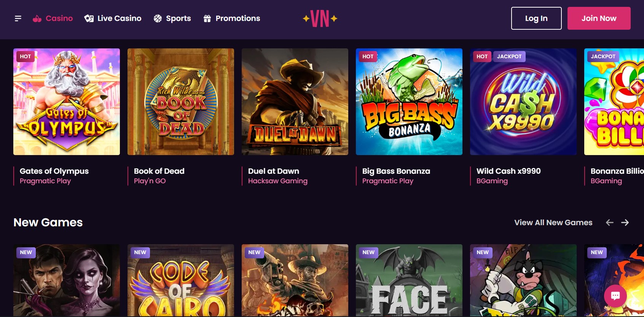Open View All New Games link
This screenshot has width=644, height=317.
click(x=553, y=223)
